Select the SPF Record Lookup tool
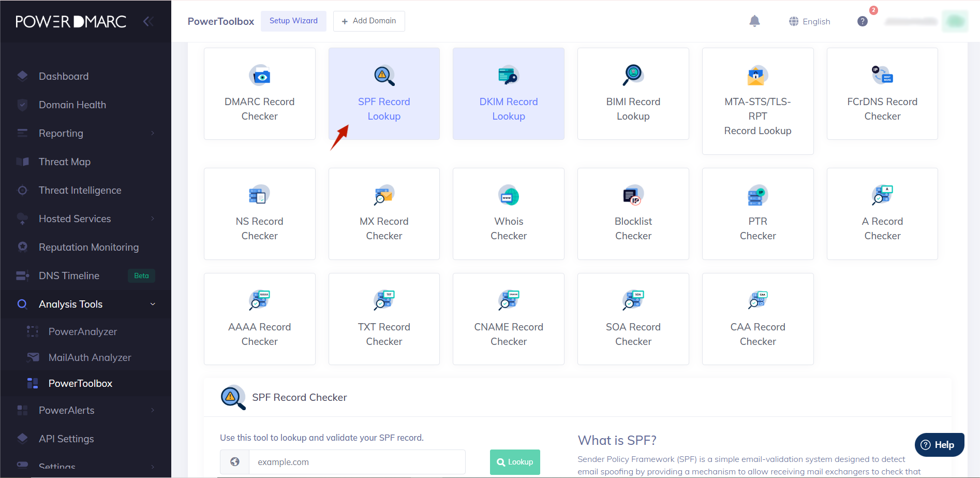The height and width of the screenshot is (478, 980). pyautogui.click(x=384, y=94)
